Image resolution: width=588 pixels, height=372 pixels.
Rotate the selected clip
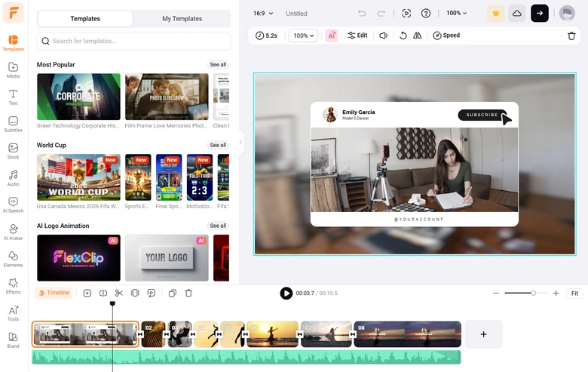point(403,35)
